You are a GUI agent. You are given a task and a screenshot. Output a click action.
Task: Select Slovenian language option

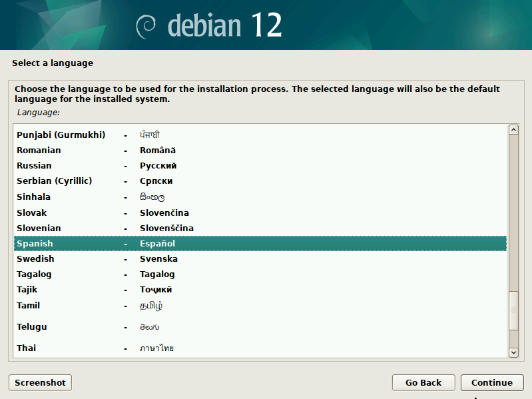pyautogui.click(x=37, y=228)
